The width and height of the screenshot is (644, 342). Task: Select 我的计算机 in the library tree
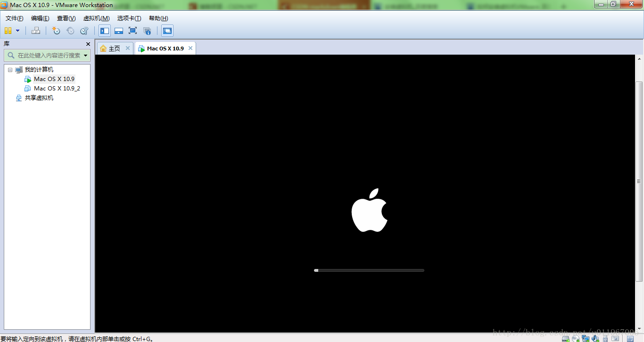pos(39,70)
